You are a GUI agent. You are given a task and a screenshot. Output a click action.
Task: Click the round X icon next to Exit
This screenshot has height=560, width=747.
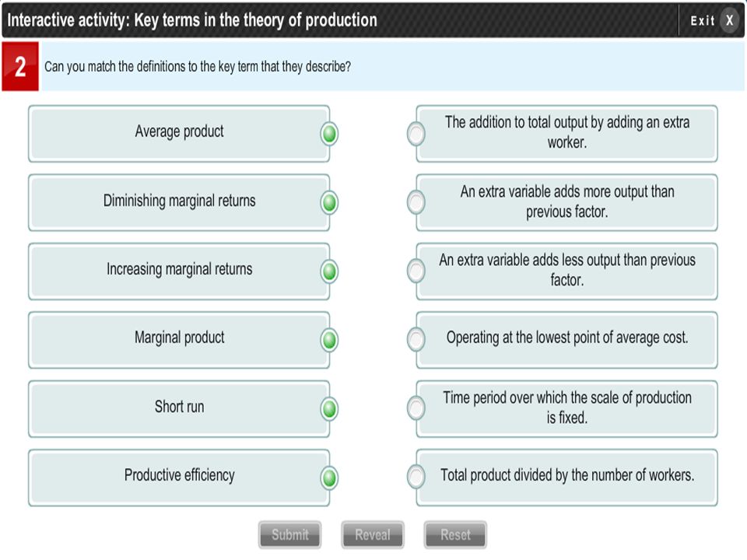point(729,20)
